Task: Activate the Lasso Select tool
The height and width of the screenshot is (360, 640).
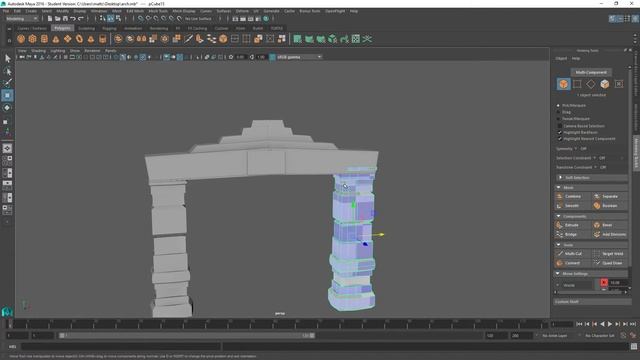Action: (x=7, y=71)
